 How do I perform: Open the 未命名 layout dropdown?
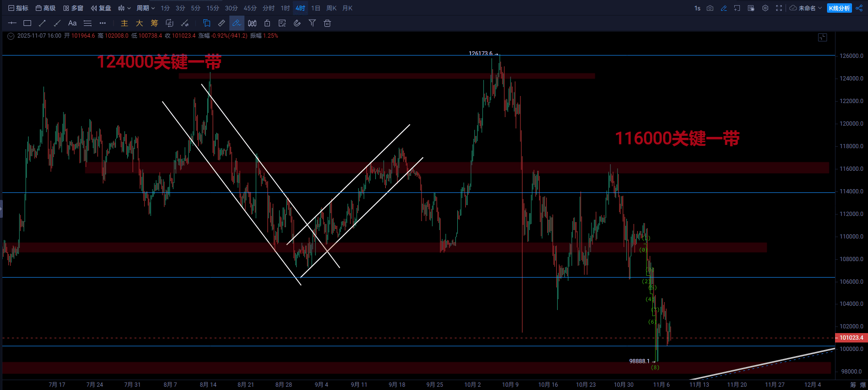tap(806, 8)
